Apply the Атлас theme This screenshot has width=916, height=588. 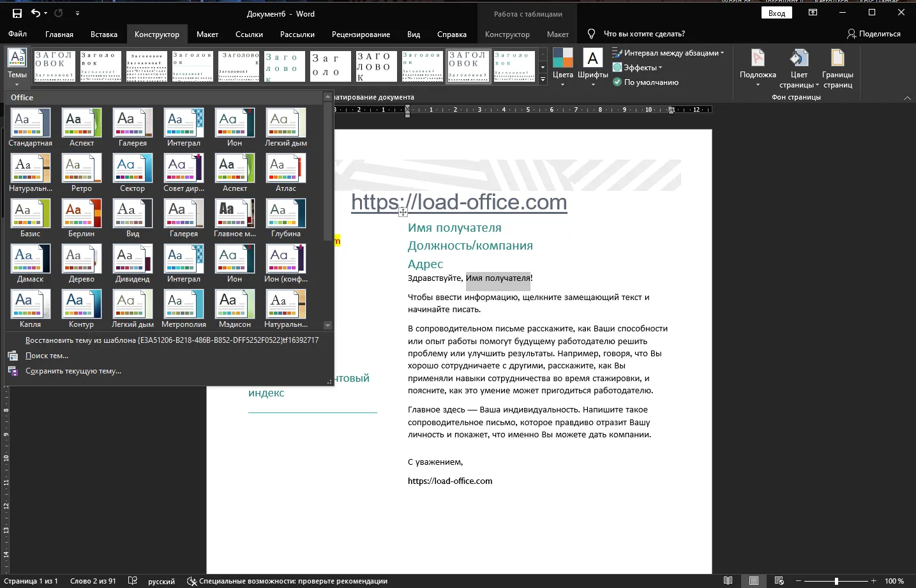click(286, 172)
